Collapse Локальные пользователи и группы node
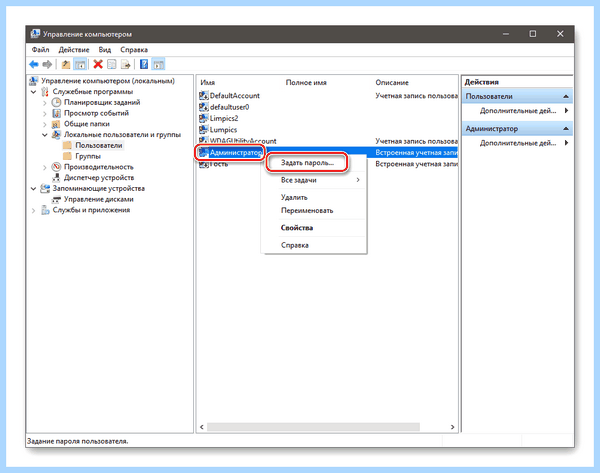The image size is (600, 473). pos(44,135)
